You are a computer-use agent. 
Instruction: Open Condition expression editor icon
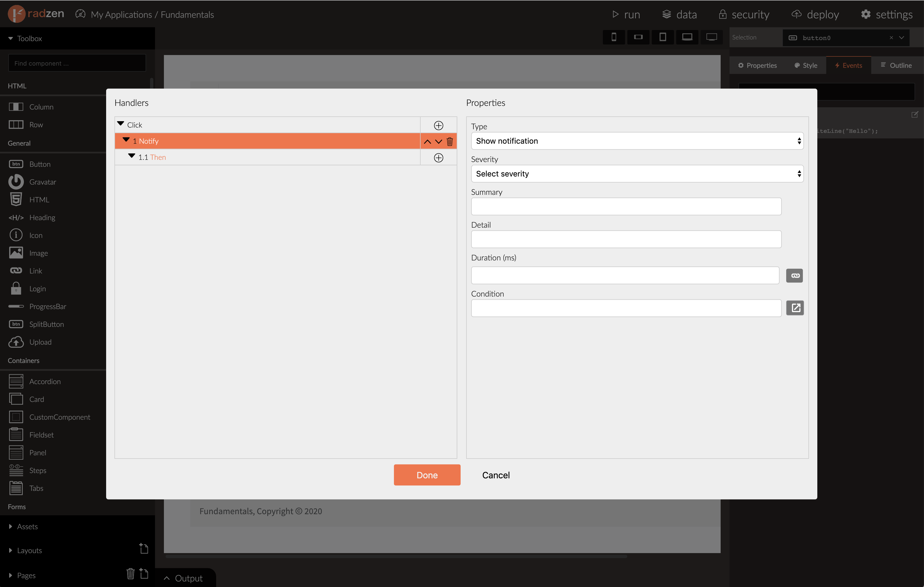795,308
